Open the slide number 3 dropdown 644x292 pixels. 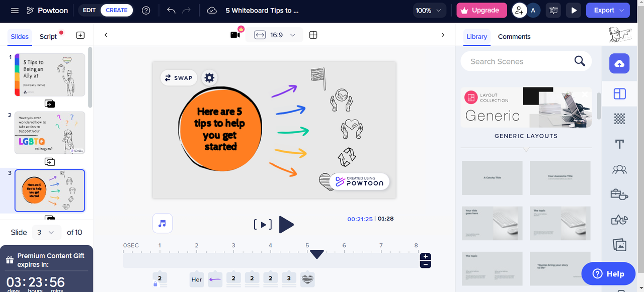pos(47,232)
